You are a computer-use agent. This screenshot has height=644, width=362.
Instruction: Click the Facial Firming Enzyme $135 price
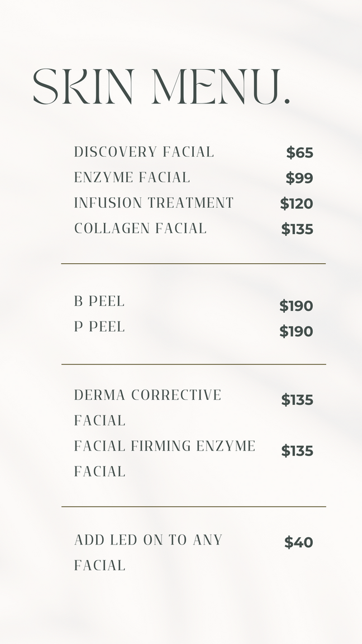coord(297,451)
